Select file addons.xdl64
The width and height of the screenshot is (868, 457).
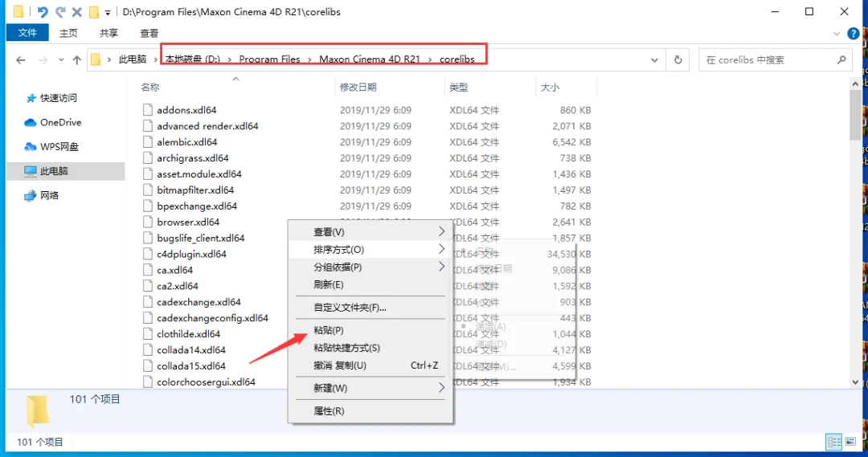(x=186, y=110)
